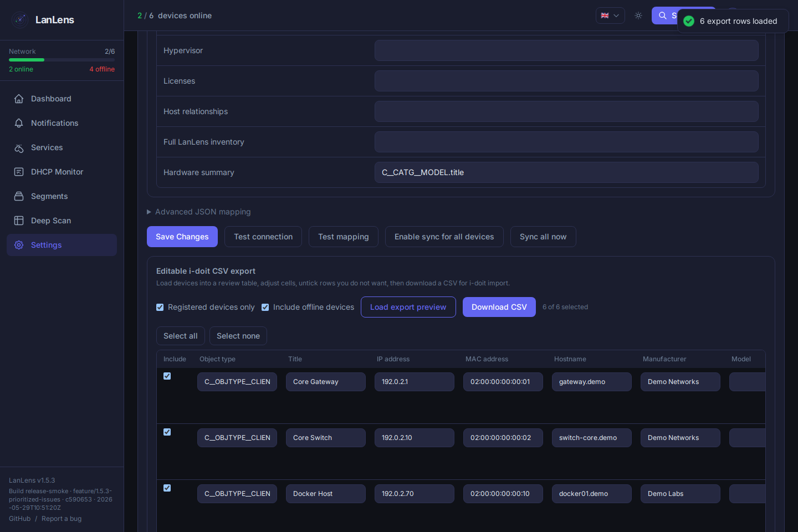This screenshot has height=532, width=798.
Task: Edit Hardware summary field C_CATG__MODEL.title
Action: tap(566, 172)
